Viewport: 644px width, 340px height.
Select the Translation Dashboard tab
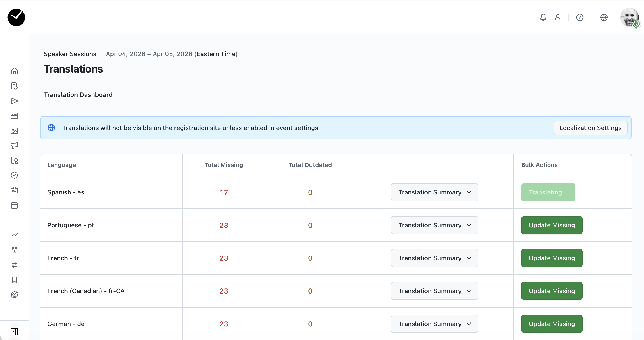click(78, 95)
